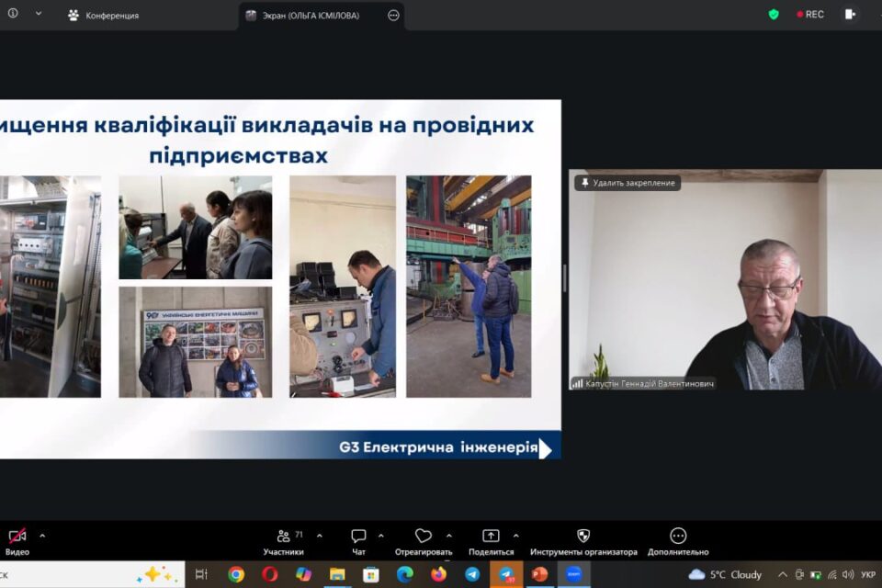Open the Дополнительно more menu
This screenshot has width=882, height=588.
[x=678, y=542]
